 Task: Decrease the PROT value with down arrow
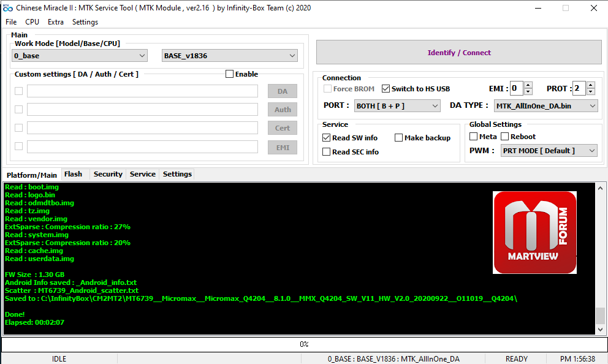pos(591,92)
